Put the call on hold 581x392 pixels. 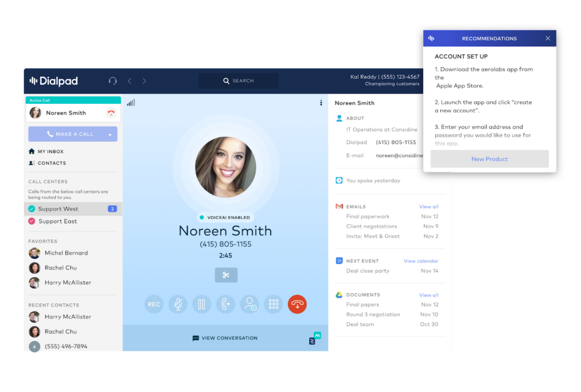pos(201,304)
